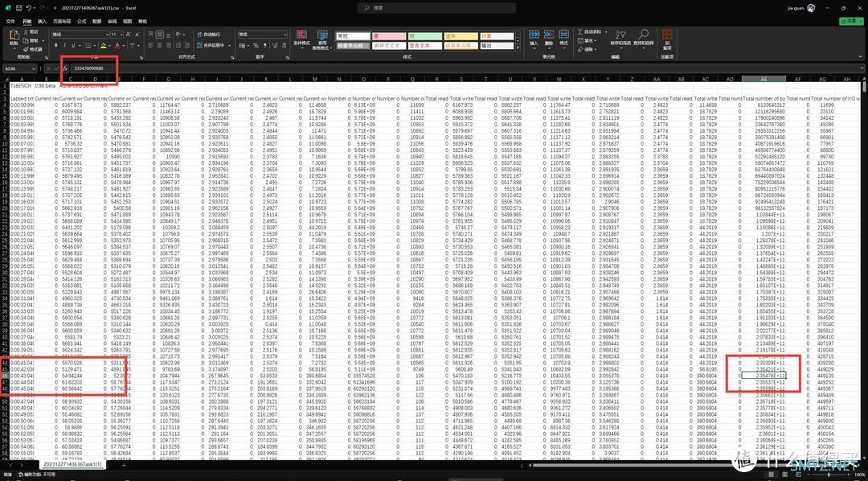Open Sort and Filter

pyautogui.click(x=620, y=39)
